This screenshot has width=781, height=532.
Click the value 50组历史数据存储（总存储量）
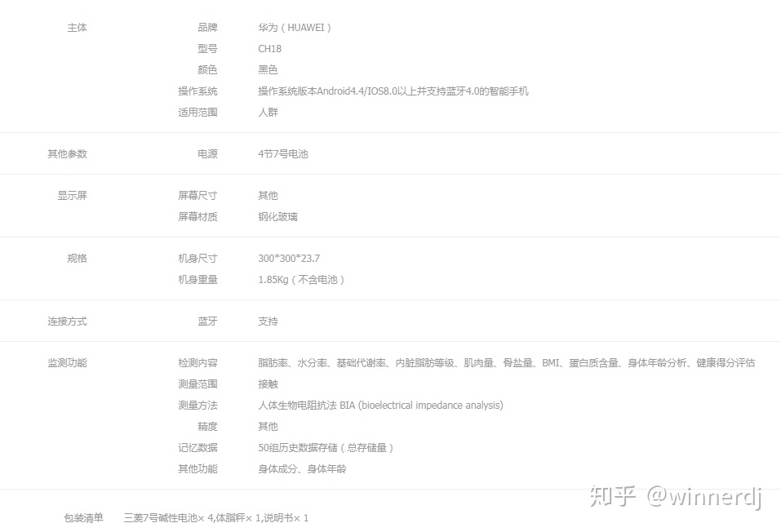[326, 448]
